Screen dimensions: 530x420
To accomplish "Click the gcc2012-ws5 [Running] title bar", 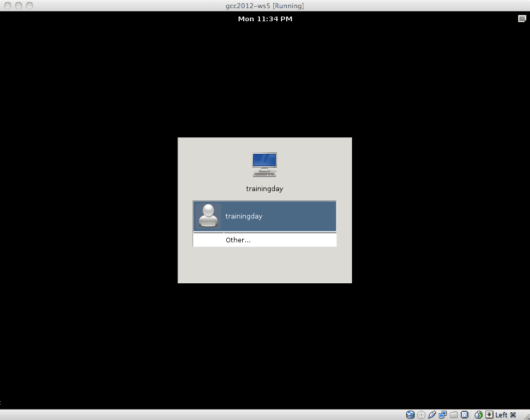I will [266, 6].
